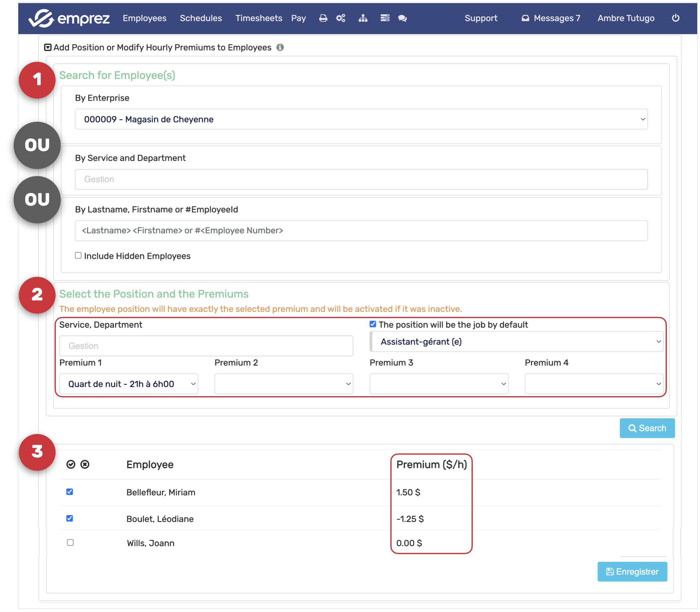Viewport: 700px width, 612px height.
Task: Click the deselect-all X circle icon
Action: coord(85,464)
